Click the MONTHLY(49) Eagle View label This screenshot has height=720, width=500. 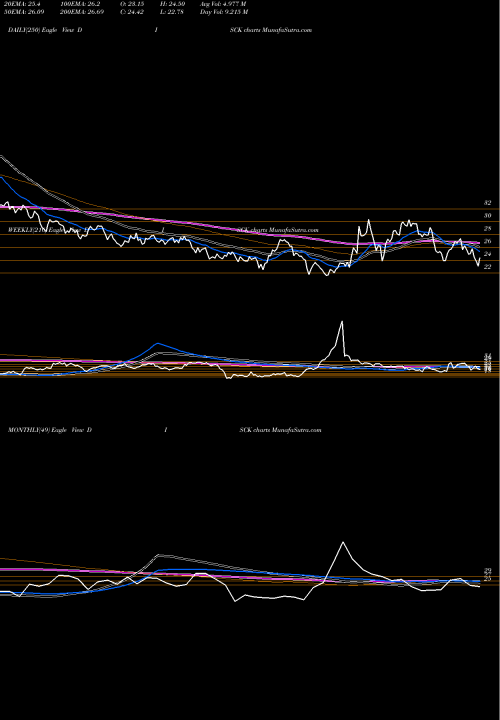pos(50,430)
